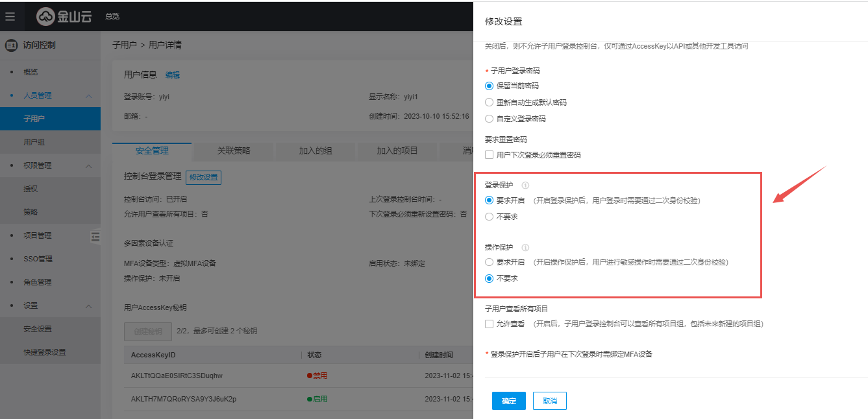868x419 pixels.
Task: Collapse the 权限管理 sidebar section
Action: click(88, 165)
